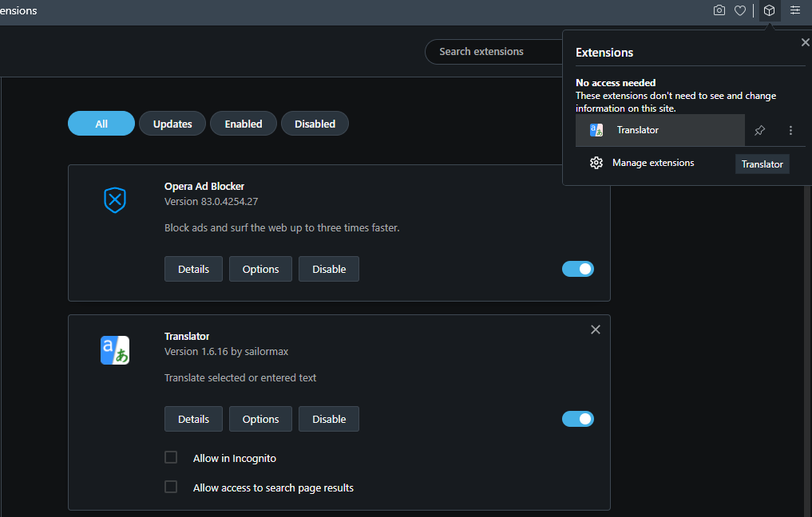This screenshot has height=517, width=812.
Task: Click the Snapshot camera icon in the toolbar
Action: click(719, 10)
